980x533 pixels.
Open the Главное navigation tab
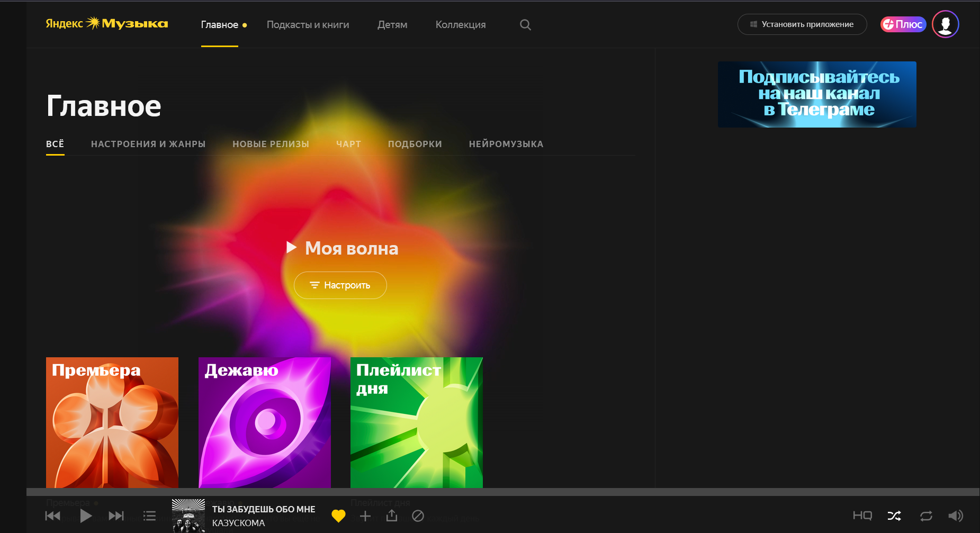pyautogui.click(x=220, y=24)
